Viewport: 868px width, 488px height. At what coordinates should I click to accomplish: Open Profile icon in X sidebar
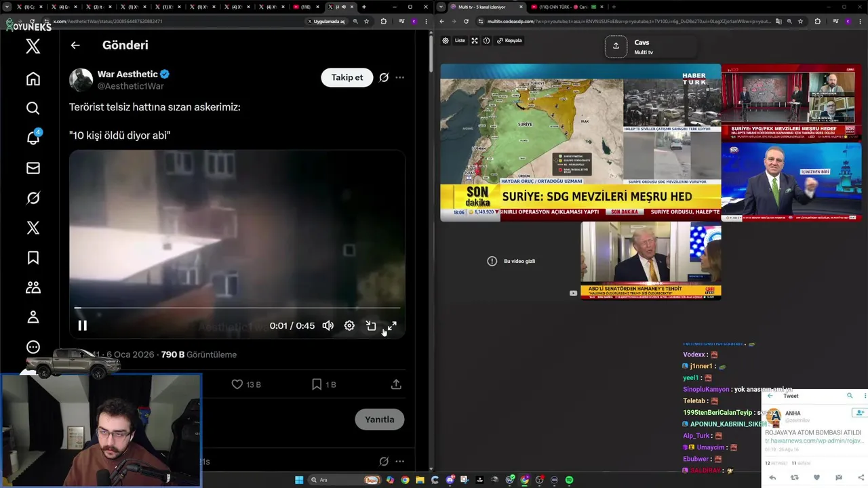(x=33, y=317)
